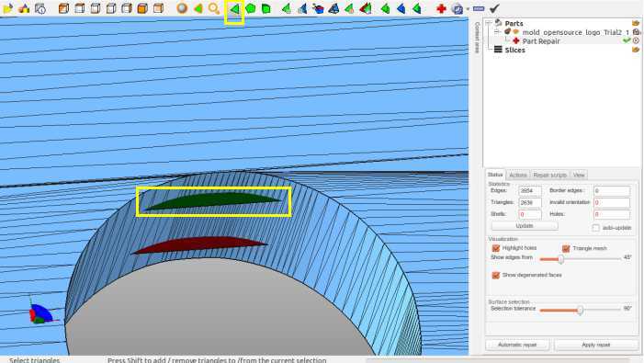Click the red cross repair toolbar icon
This screenshot has width=644, height=363.
[441, 8]
